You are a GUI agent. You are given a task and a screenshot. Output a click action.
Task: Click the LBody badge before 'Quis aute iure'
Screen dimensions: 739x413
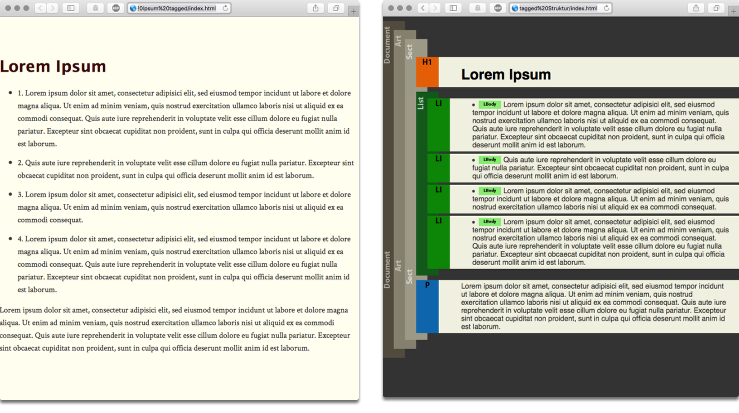[x=490, y=160]
